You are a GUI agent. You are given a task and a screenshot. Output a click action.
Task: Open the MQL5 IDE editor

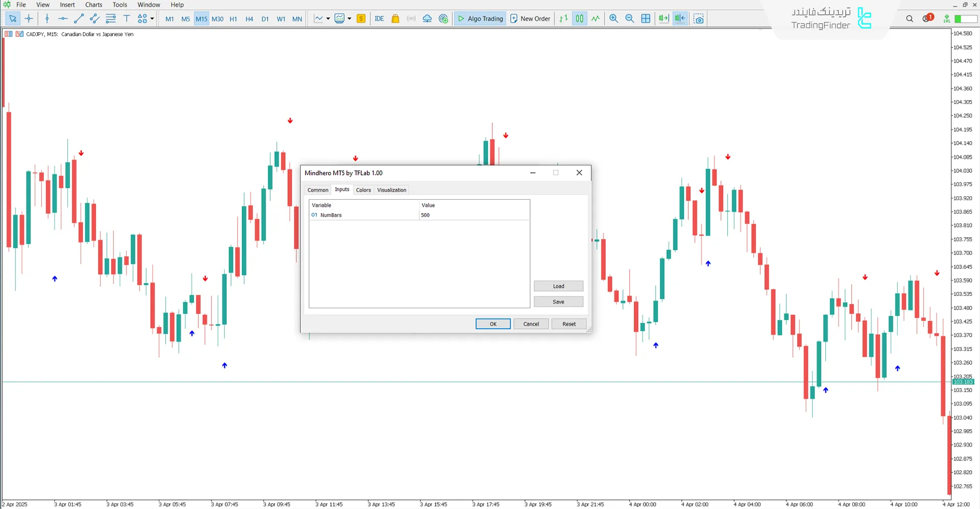(x=379, y=19)
